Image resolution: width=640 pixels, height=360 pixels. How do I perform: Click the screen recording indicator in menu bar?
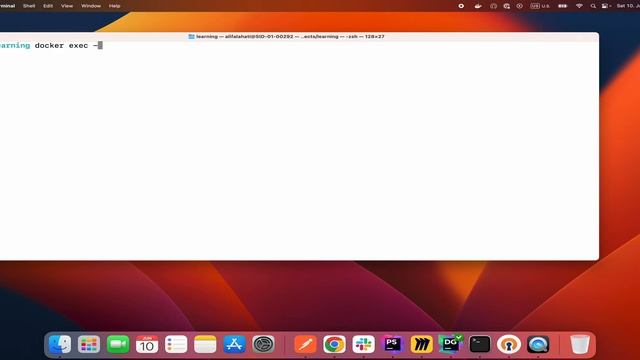[461, 6]
